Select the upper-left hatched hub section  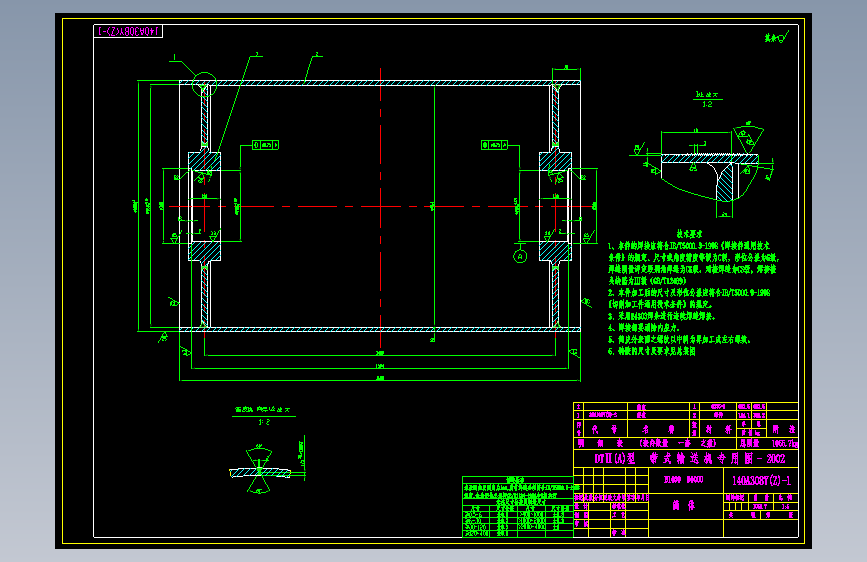click(205, 162)
